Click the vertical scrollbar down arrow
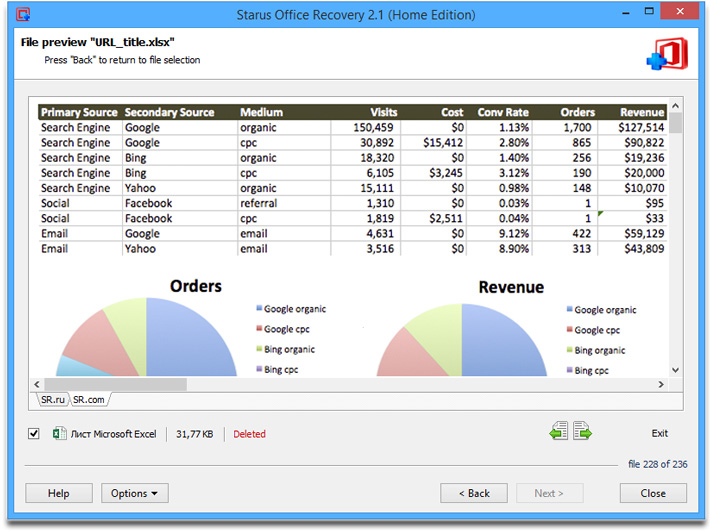Image resolution: width=710 pixels, height=531 pixels. (x=676, y=370)
